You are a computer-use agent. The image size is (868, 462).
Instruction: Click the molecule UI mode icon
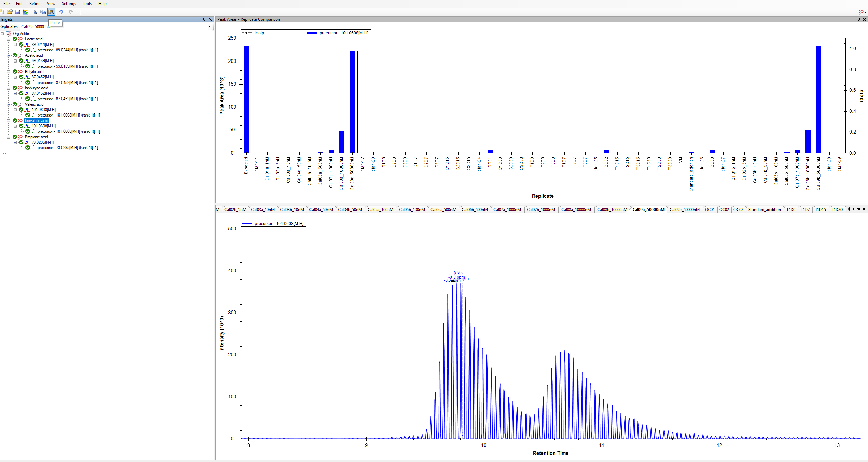click(x=861, y=12)
